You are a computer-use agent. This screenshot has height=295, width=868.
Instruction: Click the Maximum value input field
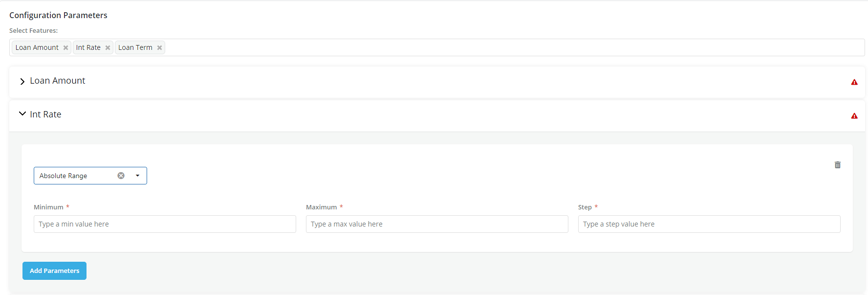(437, 224)
